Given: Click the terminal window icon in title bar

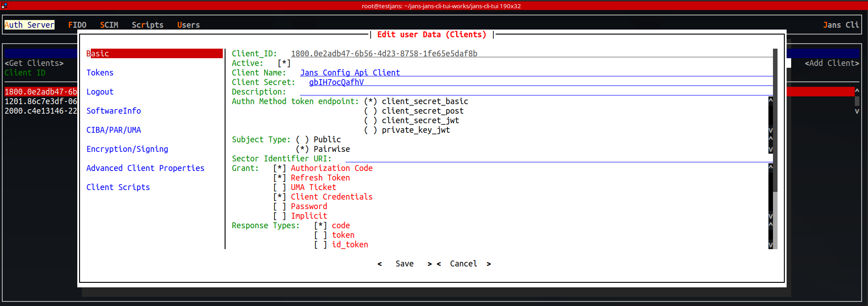Looking at the screenshot, I should [4, 5].
